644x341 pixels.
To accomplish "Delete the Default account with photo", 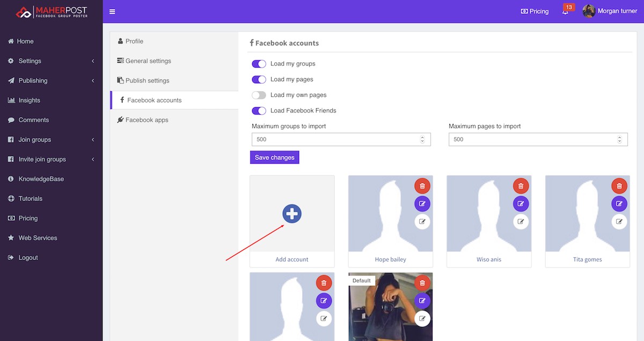I will pyautogui.click(x=422, y=283).
